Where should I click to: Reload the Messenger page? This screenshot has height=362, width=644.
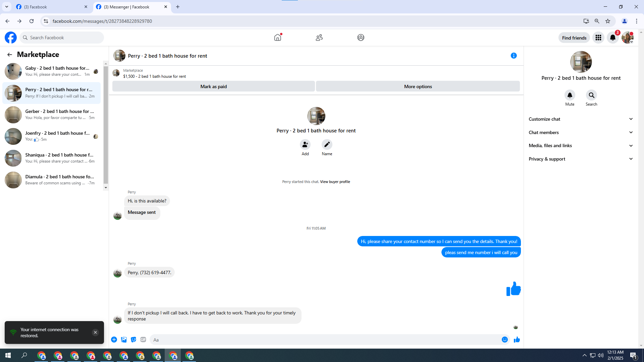[32, 21]
